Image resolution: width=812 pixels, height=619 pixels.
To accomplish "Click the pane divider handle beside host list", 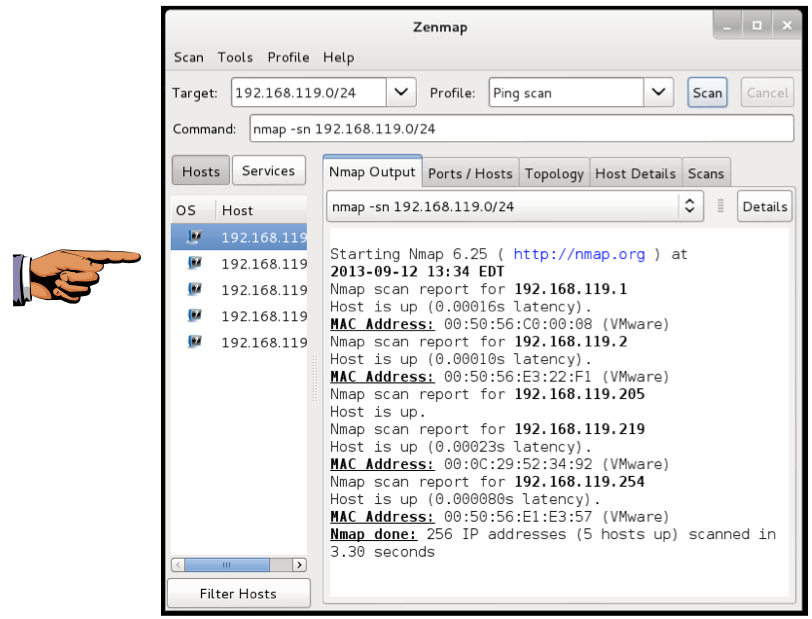I will [x=314, y=379].
